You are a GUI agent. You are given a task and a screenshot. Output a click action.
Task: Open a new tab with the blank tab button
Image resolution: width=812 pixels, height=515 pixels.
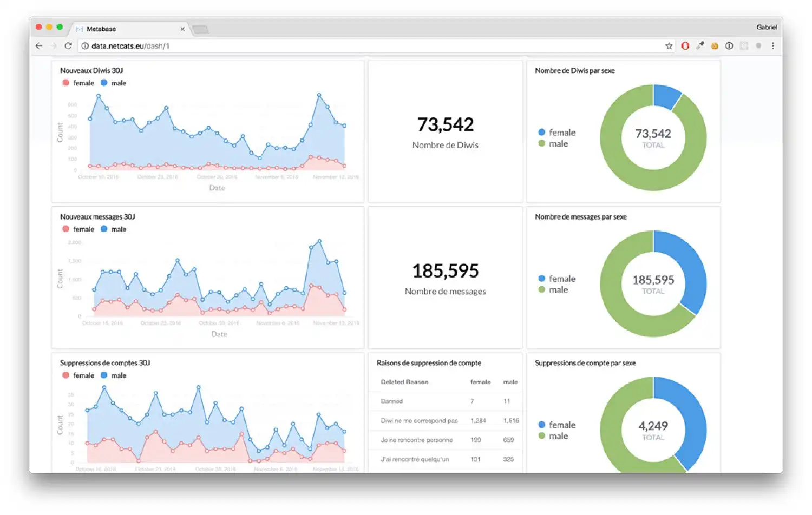[200, 30]
